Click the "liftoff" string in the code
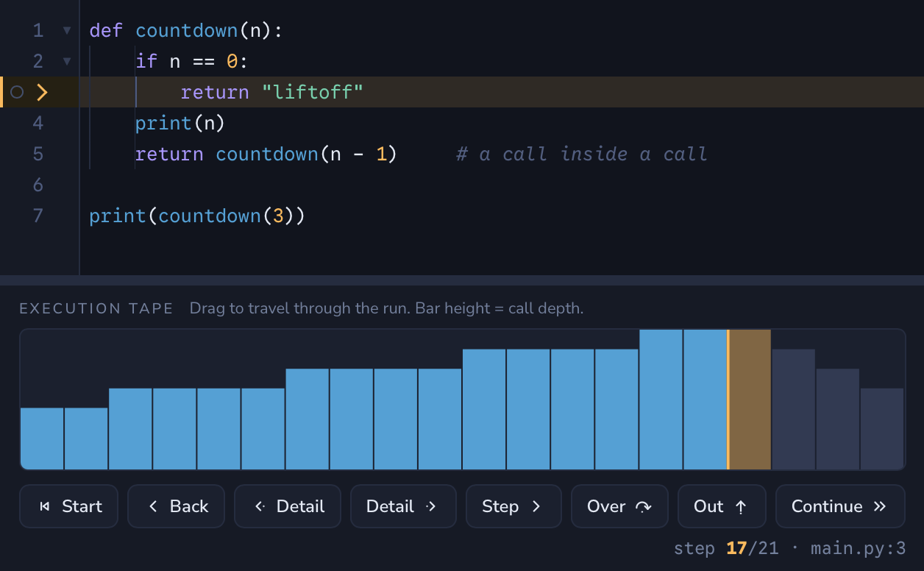This screenshot has width=924, height=571. pos(313,92)
